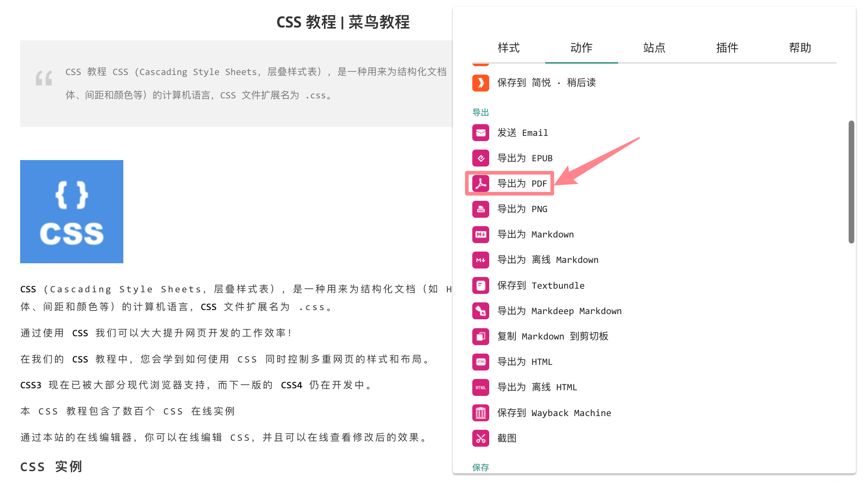Click the offline Markdown export icon
The image size is (868, 483).
point(481,260)
